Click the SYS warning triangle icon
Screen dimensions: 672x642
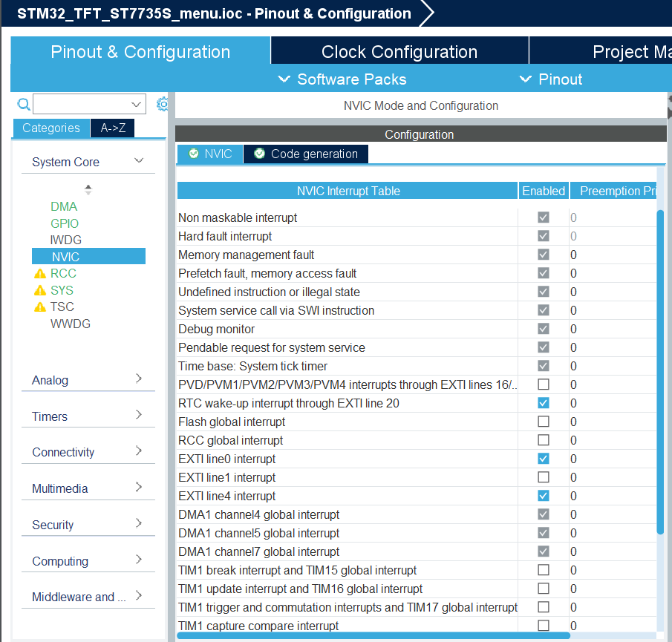tap(40, 290)
